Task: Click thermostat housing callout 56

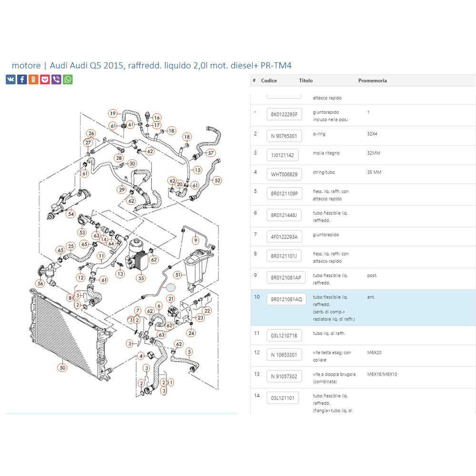Action: click(40, 284)
